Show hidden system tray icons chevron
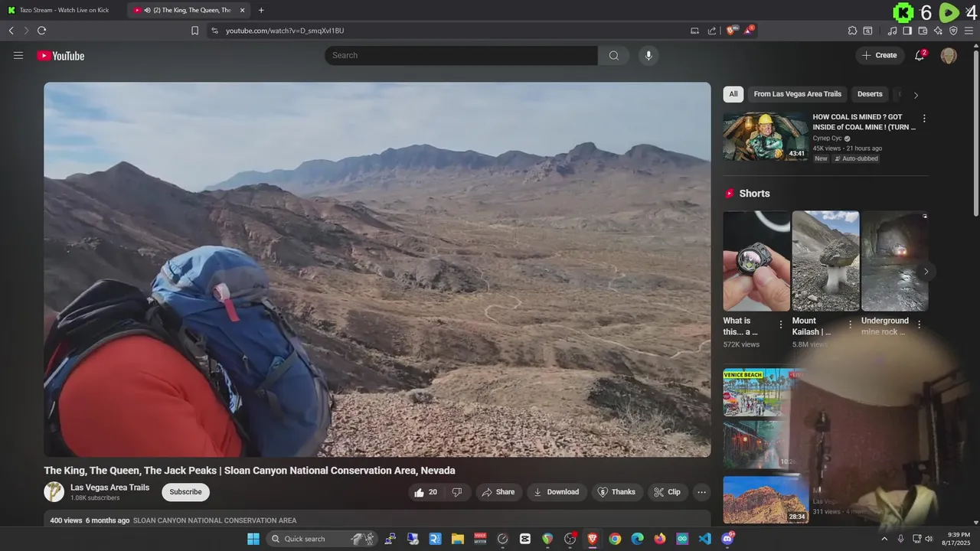The image size is (980, 551). click(x=884, y=539)
